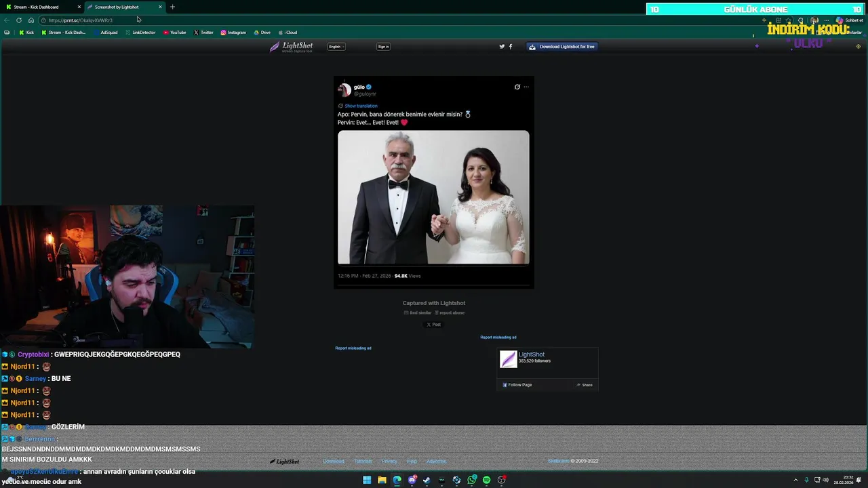Open the footer Download link

(x=334, y=462)
